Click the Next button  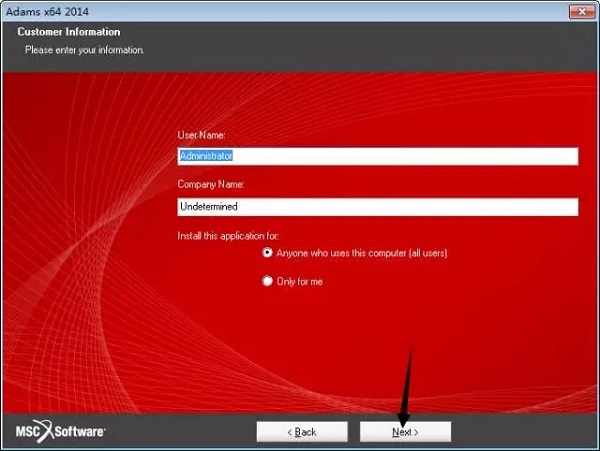pos(405,432)
